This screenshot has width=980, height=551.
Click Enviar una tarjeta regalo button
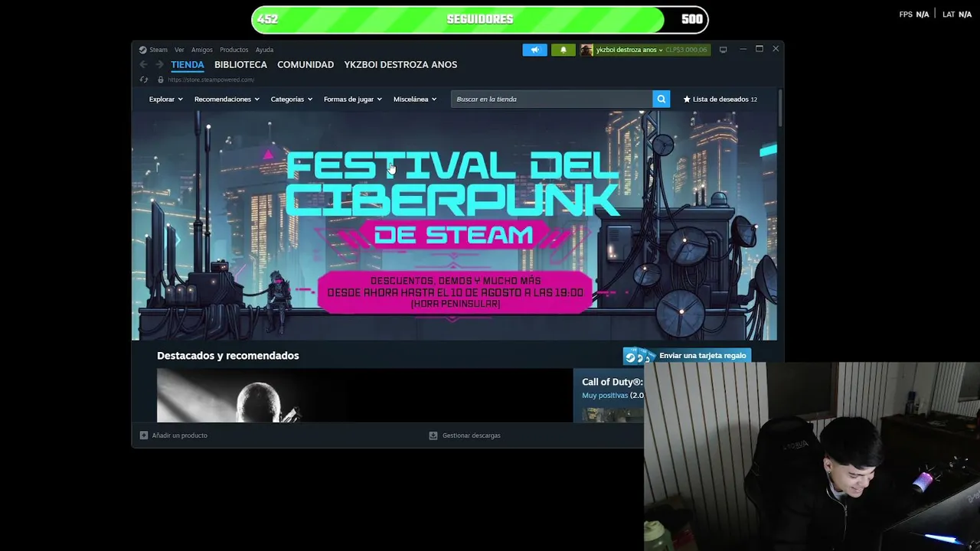(x=687, y=356)
